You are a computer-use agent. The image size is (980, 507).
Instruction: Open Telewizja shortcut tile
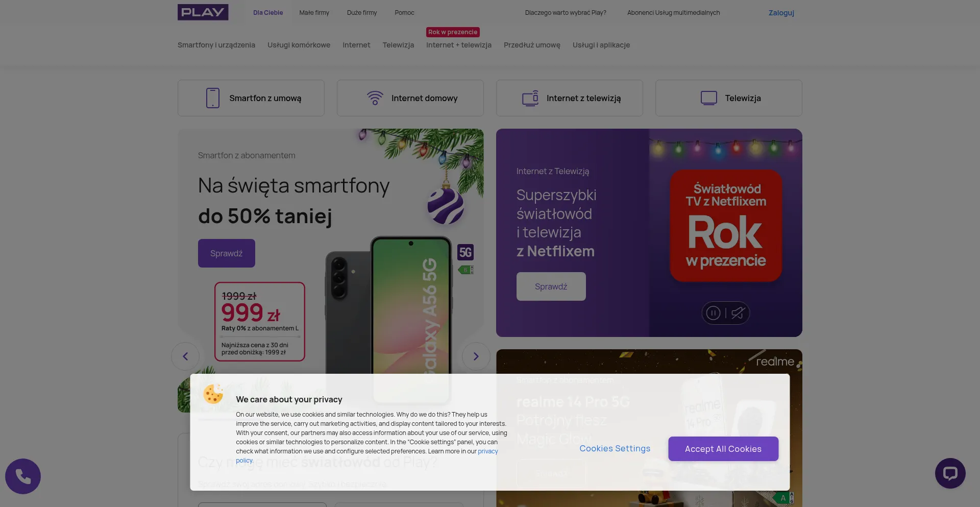coord(729,98)
